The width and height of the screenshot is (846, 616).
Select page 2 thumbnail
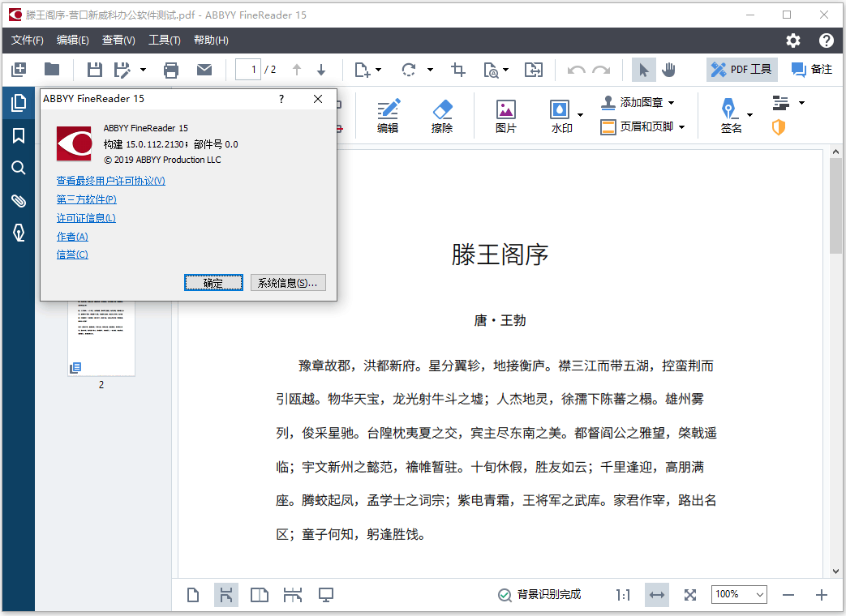pyautogui.click(x=101, y=336)
